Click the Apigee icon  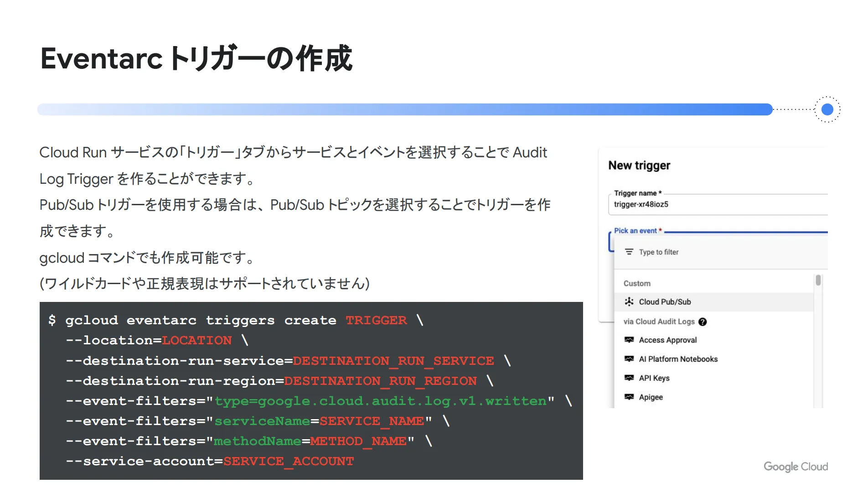click(x=629, y=397)
